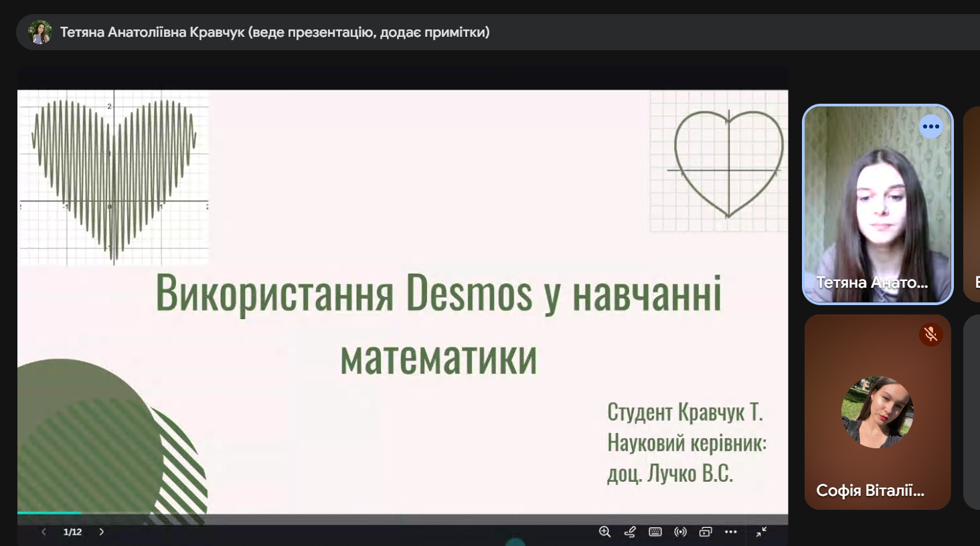The height and width of the screenshot is (546, 980).
Task: Click the heart sine graph image
Action: point(114,179)
